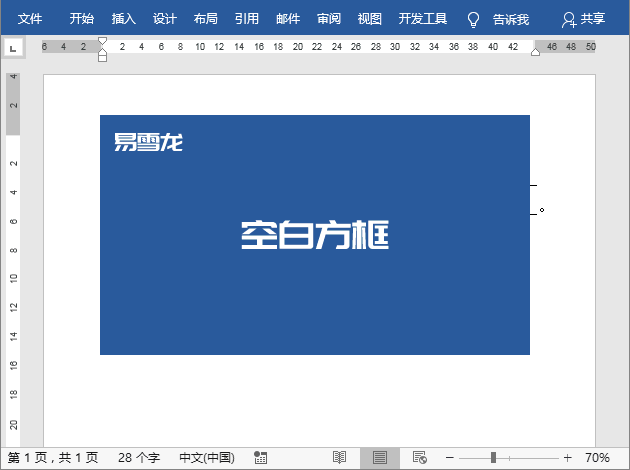Open the 设计 ribbon tab
Image resolution: width=630 pixels, height=470 pixels.
coord(165,18)
